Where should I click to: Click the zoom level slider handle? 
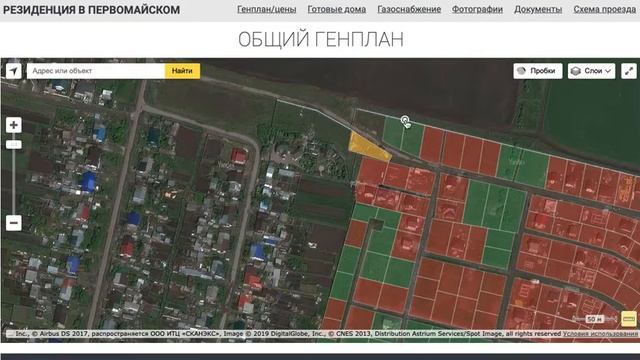pyautogui.click(x=14, y=144)
